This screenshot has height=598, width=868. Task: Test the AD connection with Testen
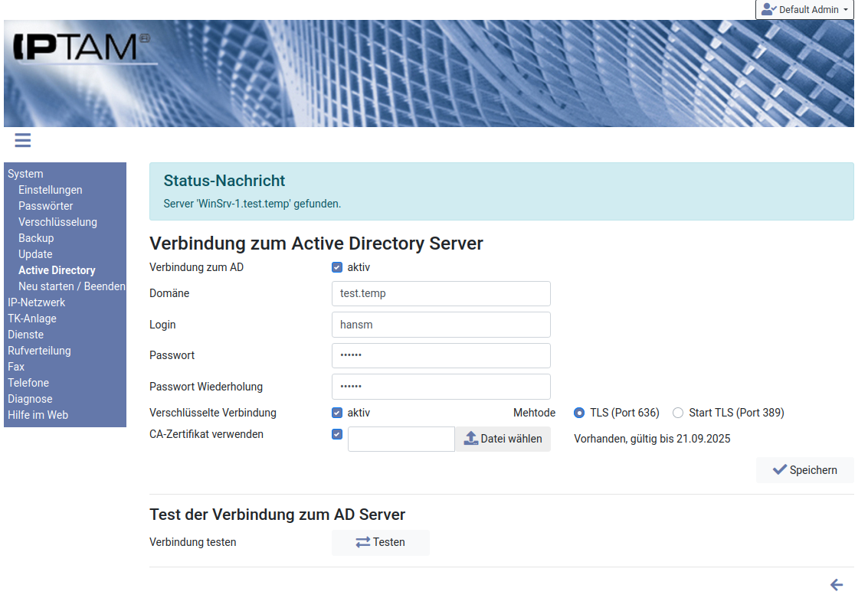[x=380, y=542]
